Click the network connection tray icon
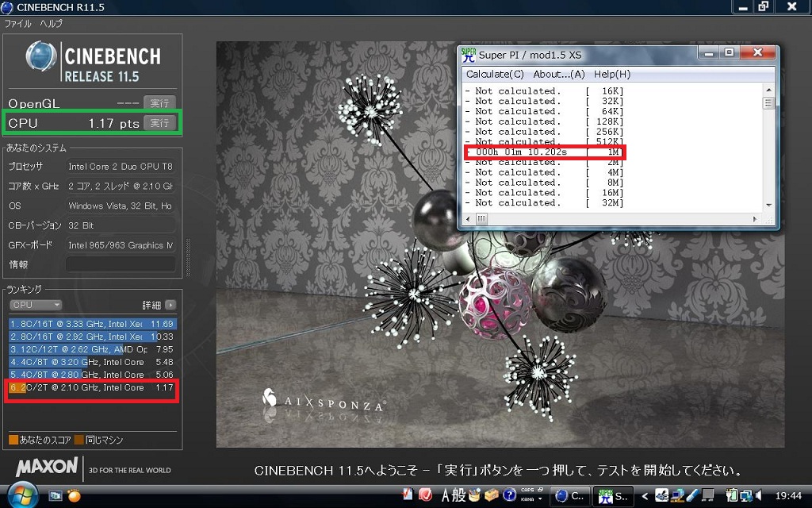 pos(745,495)
